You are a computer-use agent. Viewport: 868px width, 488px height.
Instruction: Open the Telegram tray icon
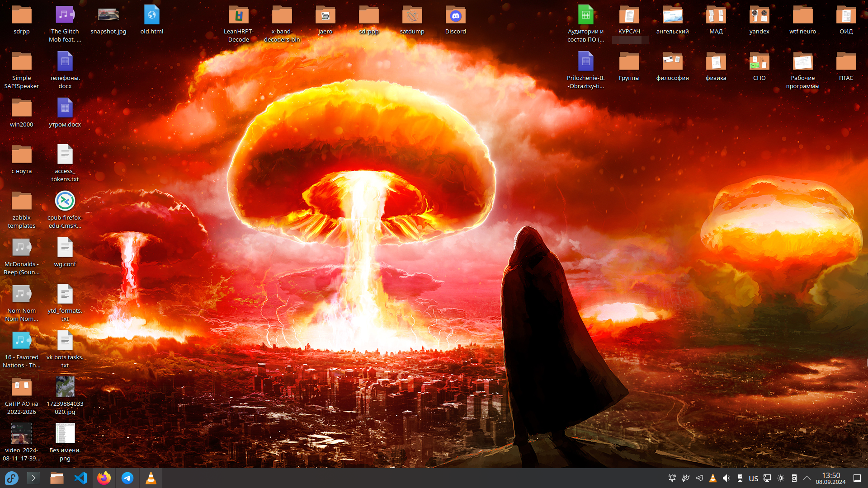point(699,478)
